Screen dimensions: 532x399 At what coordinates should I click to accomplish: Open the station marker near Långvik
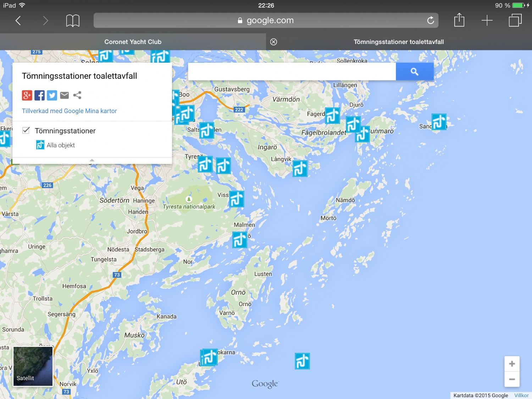300,169
